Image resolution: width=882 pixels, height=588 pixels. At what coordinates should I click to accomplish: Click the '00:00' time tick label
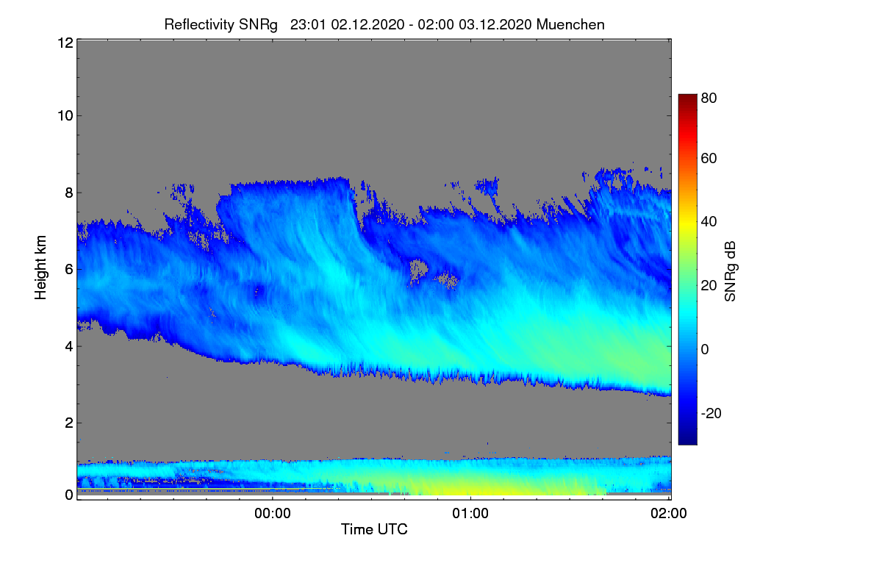(x=273, y=514)
